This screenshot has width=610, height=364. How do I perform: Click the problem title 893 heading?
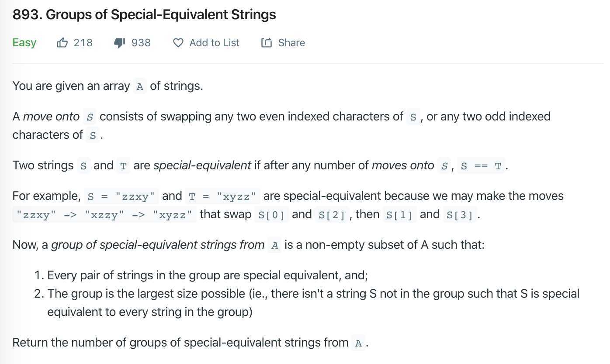point(144,14)
